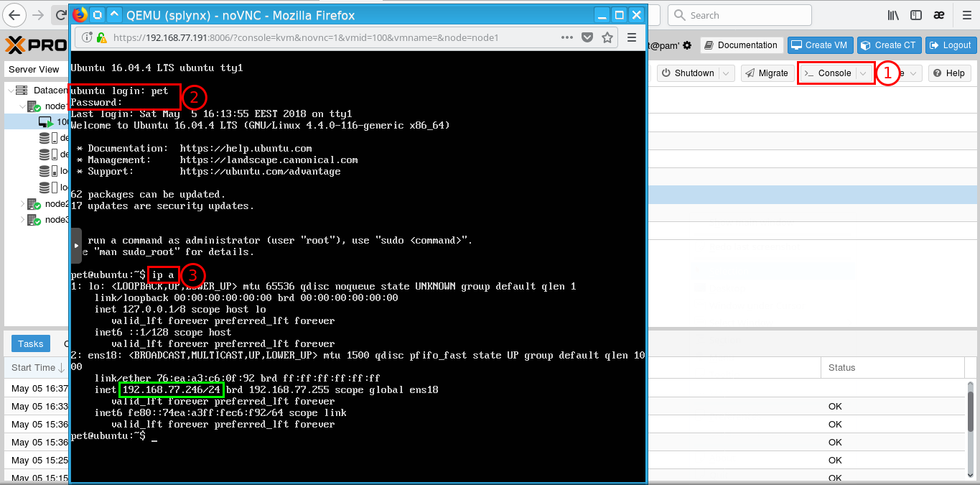Open the Server View dropdown

[37, 70]
